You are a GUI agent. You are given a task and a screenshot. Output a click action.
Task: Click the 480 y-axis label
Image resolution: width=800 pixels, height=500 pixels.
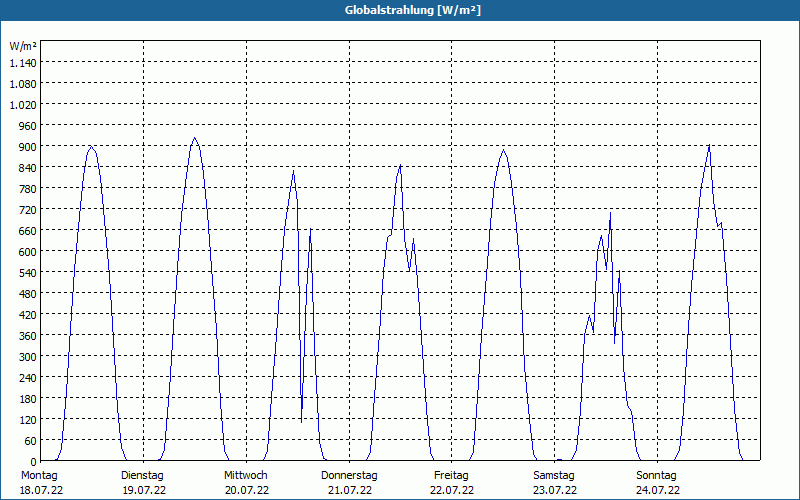click(28, 294)
